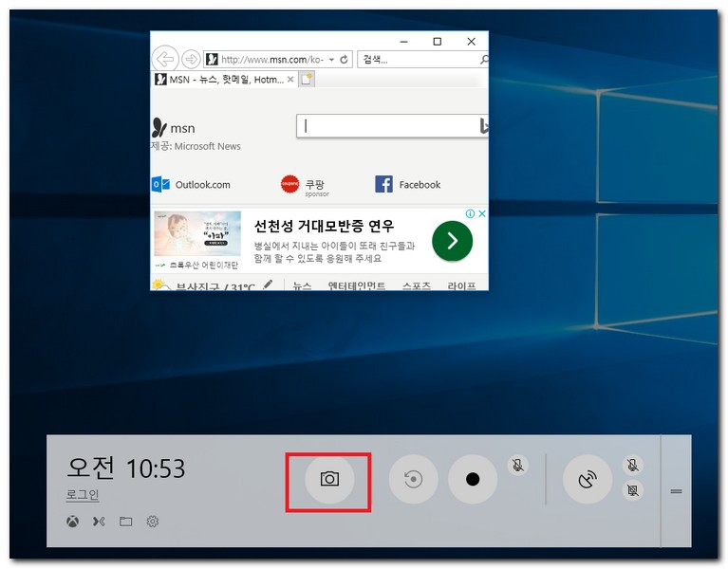Toggle broadcast microphone off icon
This screenshot has height=569, width=728.
(x=632, y=465)
